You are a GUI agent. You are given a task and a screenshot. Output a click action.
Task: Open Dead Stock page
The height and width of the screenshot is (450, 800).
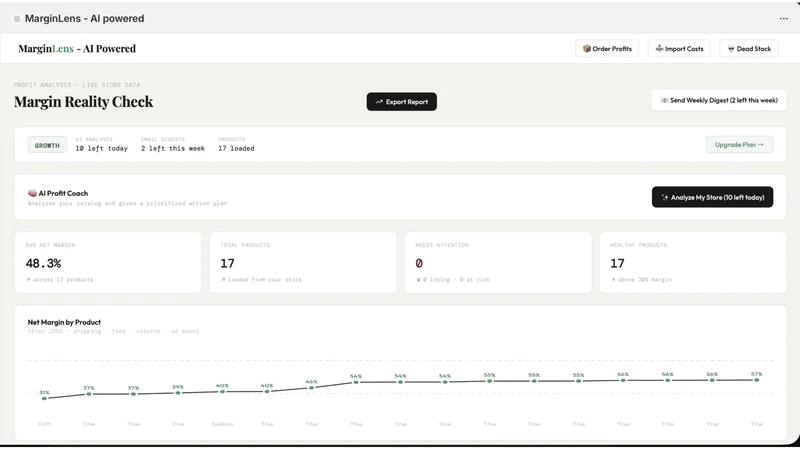point(749,49)
